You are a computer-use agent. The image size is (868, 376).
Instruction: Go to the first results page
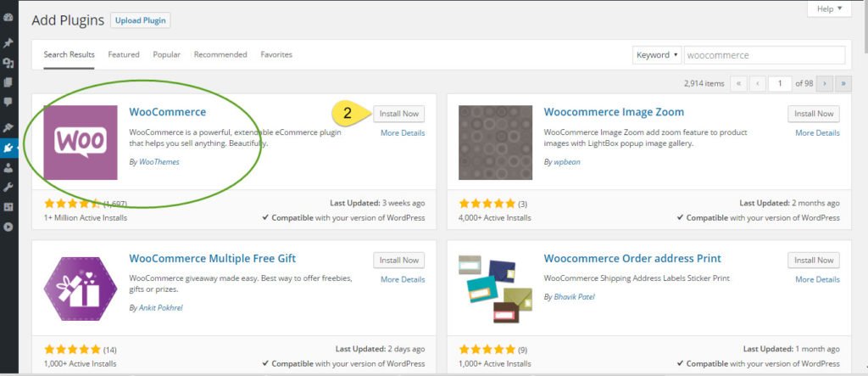[x=739, y=84]
